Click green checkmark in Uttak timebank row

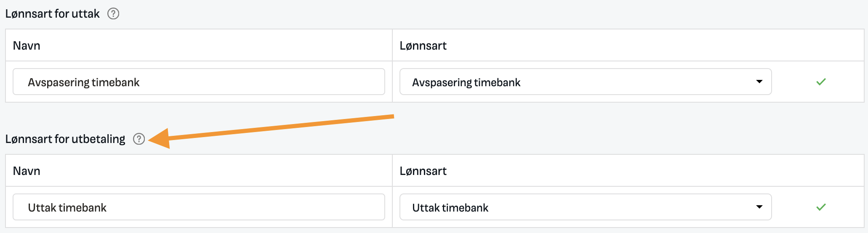tap(821, 207)
